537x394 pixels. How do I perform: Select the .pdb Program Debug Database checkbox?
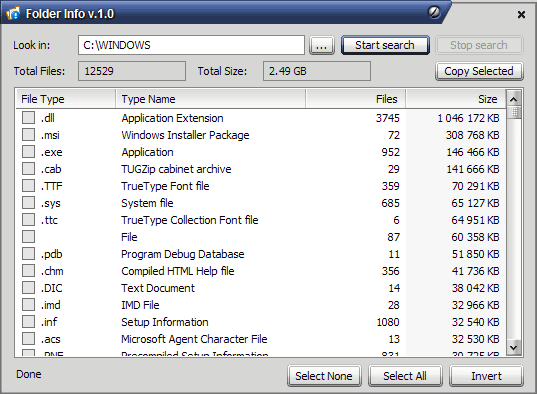coord(28,254)
